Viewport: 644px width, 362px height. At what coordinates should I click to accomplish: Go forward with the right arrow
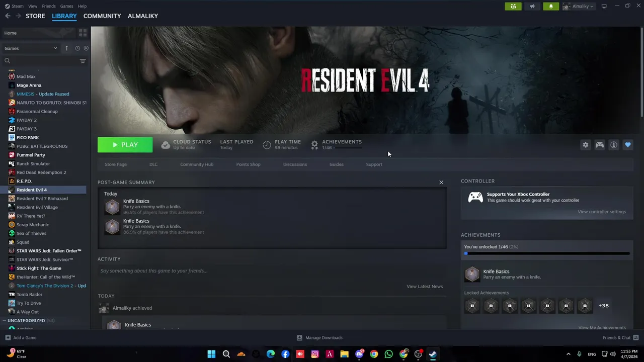click(18, 16)
